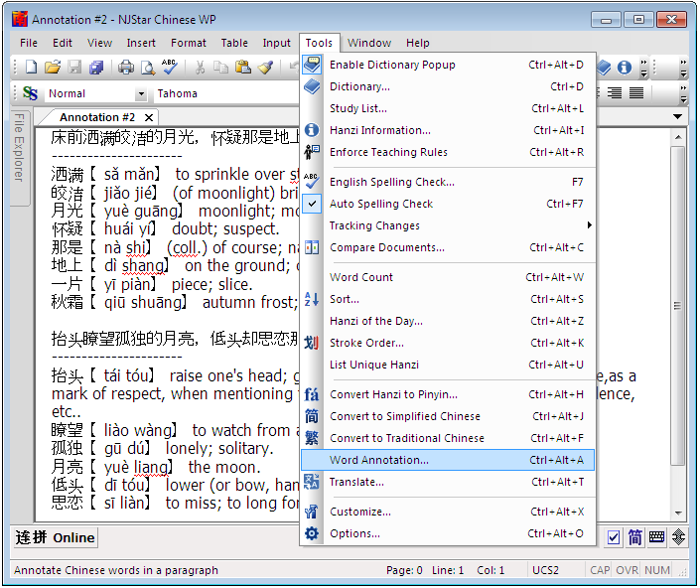Screen dimensions: 700x588
Task: Click the simplified Chinese 简 status icon
Action: pos(635,537)
